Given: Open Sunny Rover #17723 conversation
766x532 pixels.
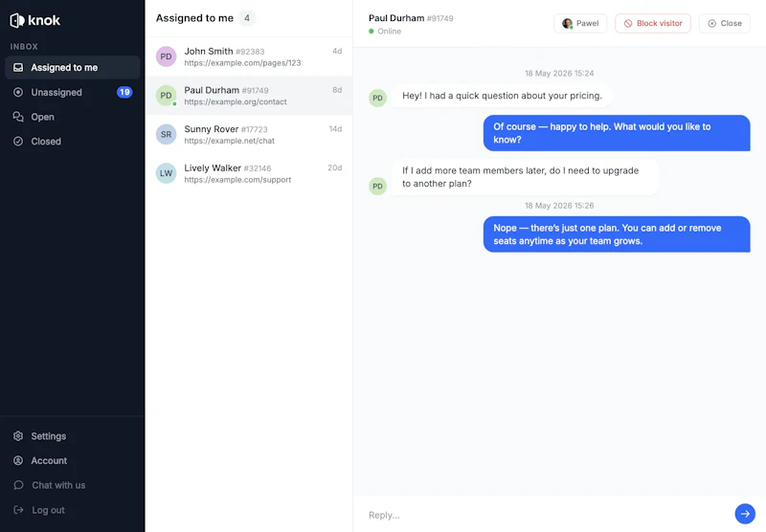Looking at the screenshot, I should tap(249, 134).
